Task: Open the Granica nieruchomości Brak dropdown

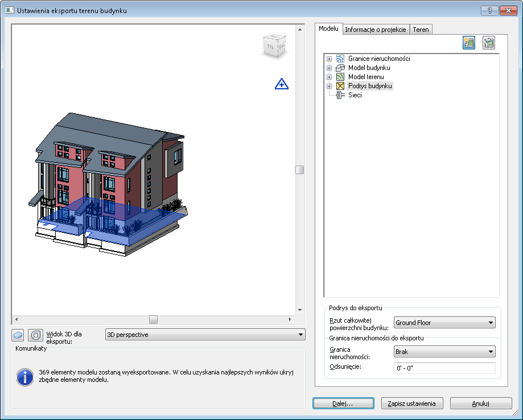Action: pos(444,352)
